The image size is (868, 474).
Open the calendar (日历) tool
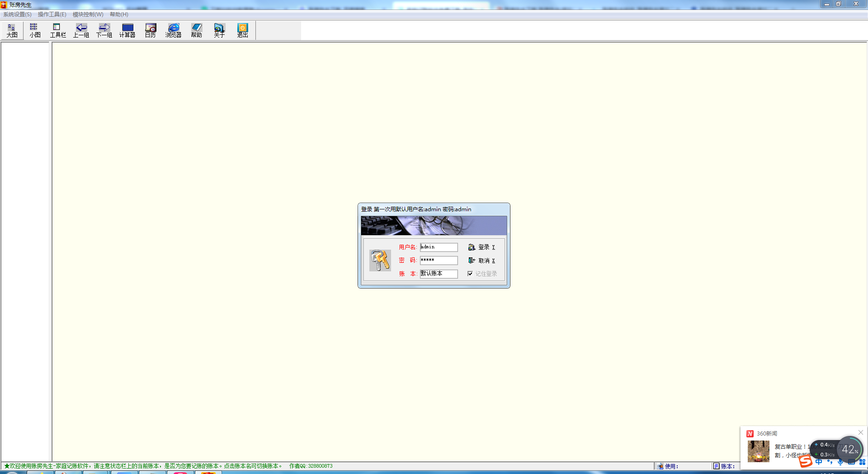pyautogui.click(x=151, y=31)
